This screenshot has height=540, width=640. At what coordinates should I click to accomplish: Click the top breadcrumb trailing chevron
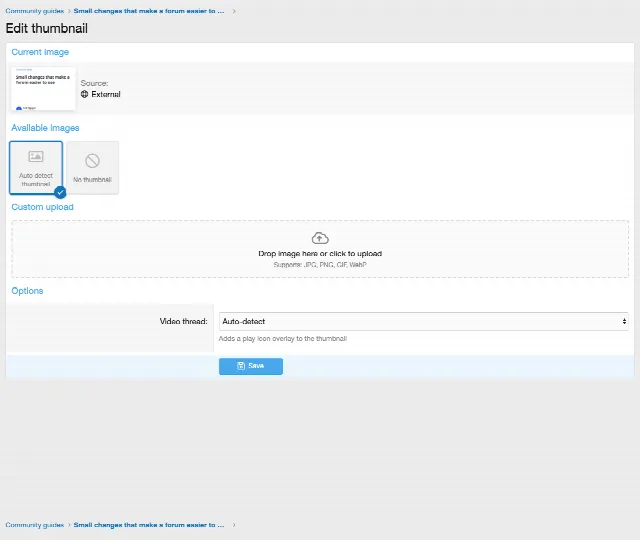click(x=234, y=11)
